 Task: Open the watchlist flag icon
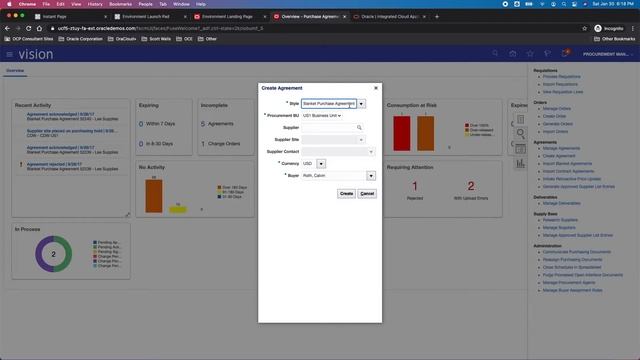pyautogui.click(x=547, y=54)
